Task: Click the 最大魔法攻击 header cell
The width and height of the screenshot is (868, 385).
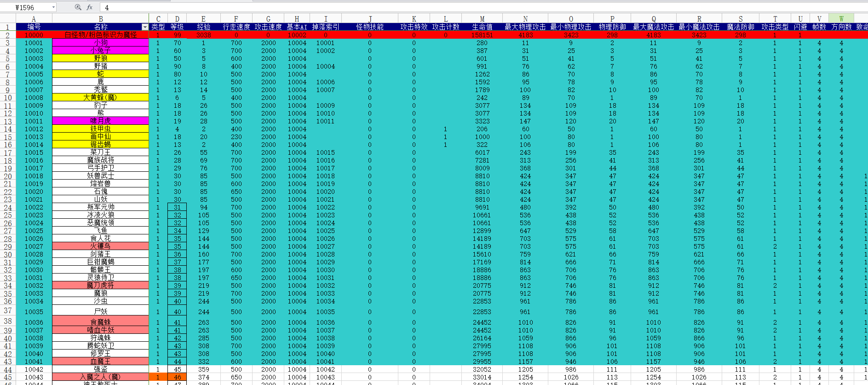Action: pyautogui.click(x=654, y=27)
